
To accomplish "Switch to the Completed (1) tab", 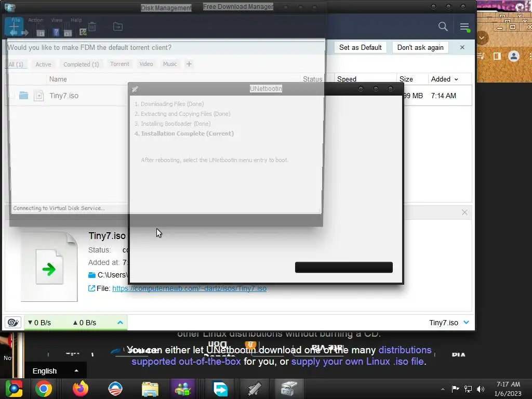I will pyautogui.click(x=81, y=64).
